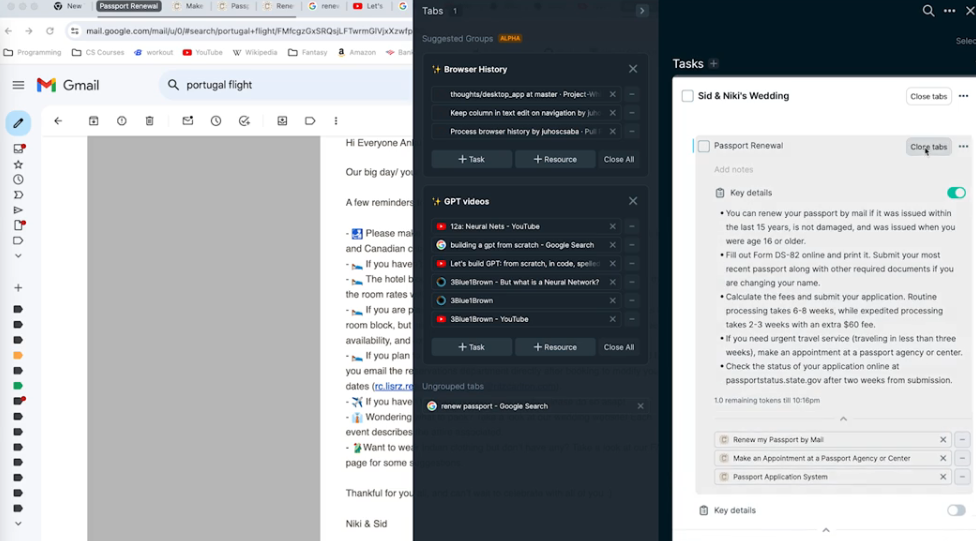Go back to the search results arrow
976x541 pixels.
tap(58, 121)
